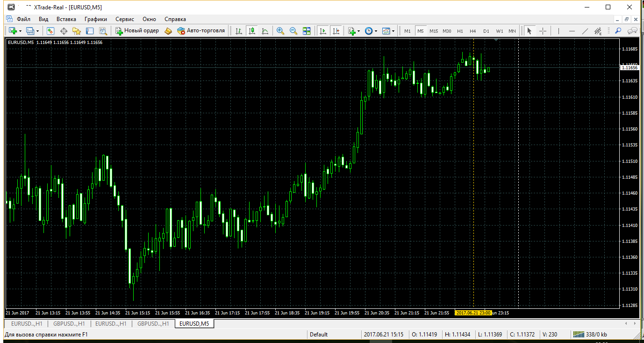Select the M30 timeframe

point(447,31)
